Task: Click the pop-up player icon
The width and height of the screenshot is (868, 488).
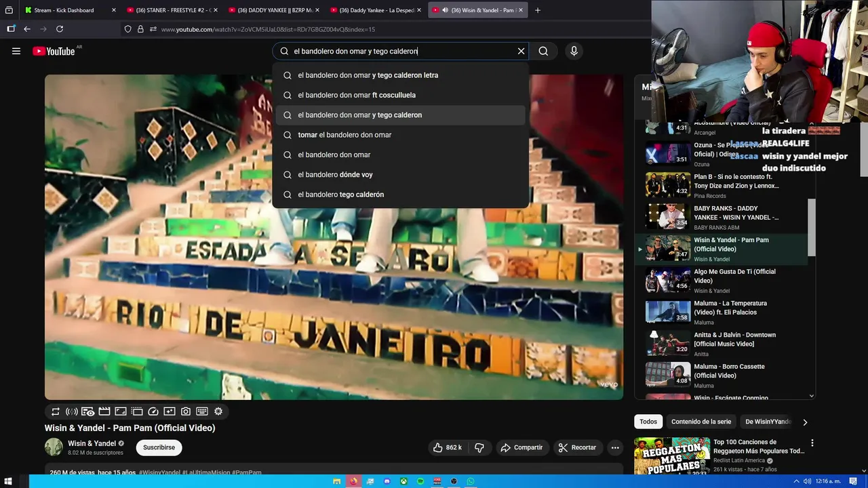Action: tap(137, 411)
